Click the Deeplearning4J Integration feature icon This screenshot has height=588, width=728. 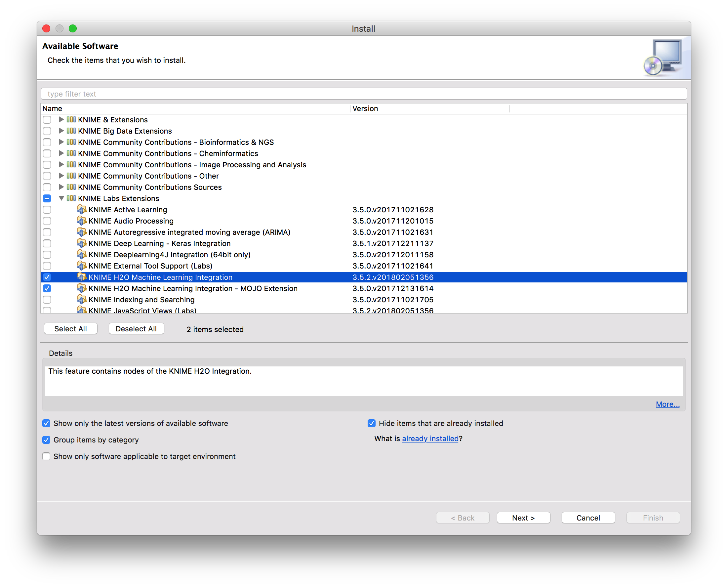[82, 255]
